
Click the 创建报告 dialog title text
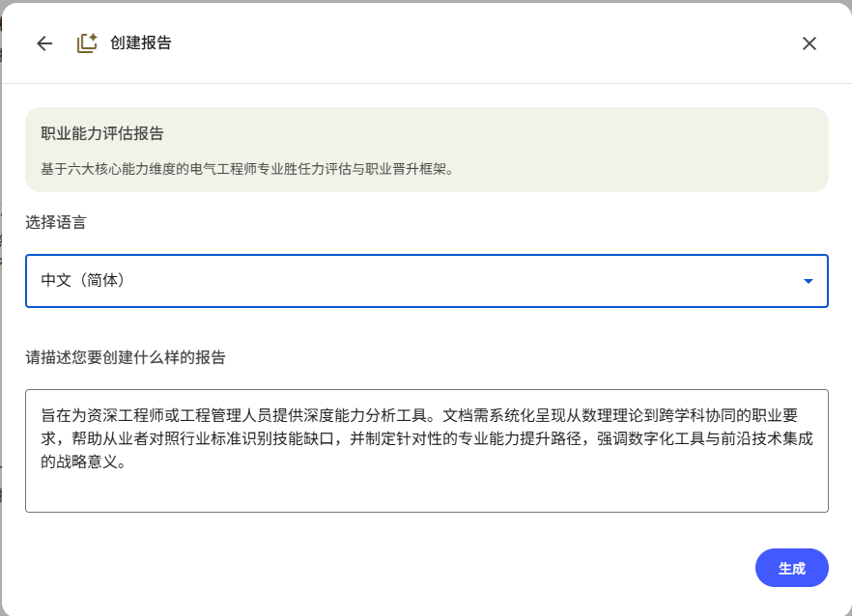141,42
